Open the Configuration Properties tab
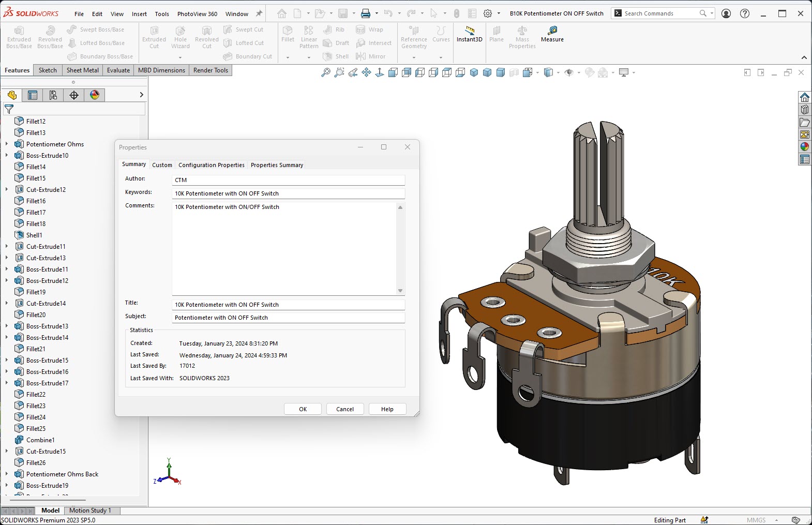This screenshot has height=525, width=812. (212, 165)
